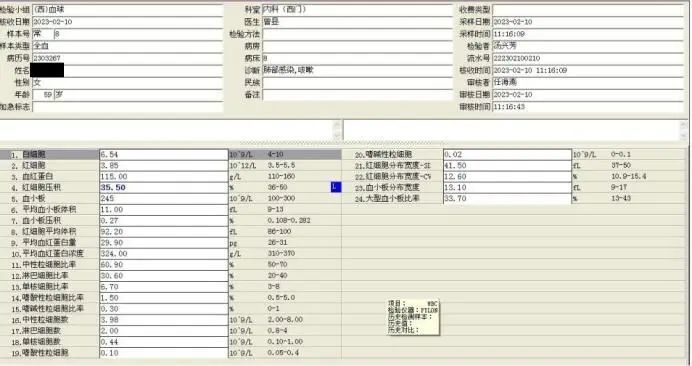The height and width of the screenshot is (366, 692).
Task: Click the 审核日期 field
Action: (588, 94)
